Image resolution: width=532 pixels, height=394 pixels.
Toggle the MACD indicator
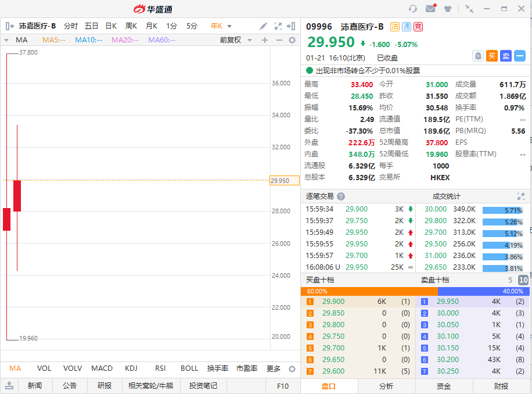pos(102,368)
